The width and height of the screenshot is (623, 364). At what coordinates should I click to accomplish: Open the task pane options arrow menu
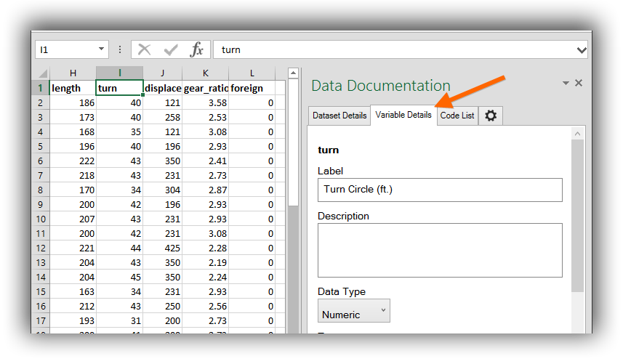click(566, 83)
